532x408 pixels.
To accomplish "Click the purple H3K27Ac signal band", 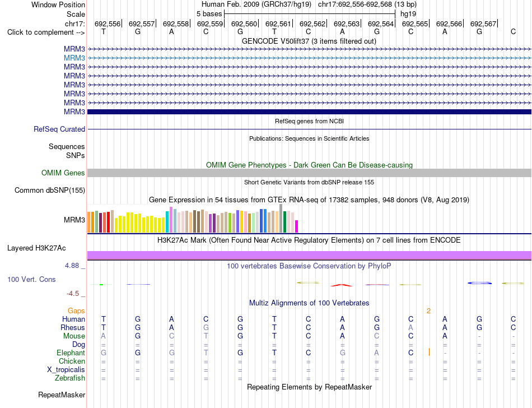I will [x=309, y=255].
